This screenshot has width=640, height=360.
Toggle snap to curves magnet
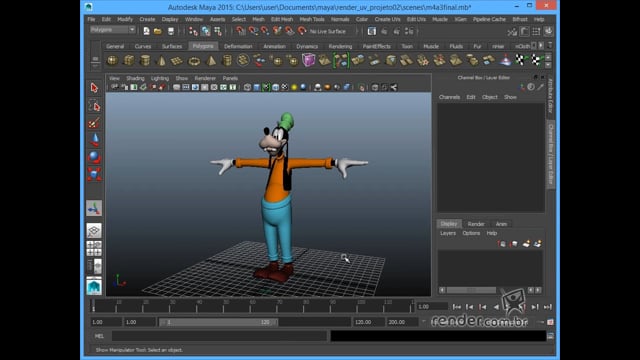pos(253,31)
